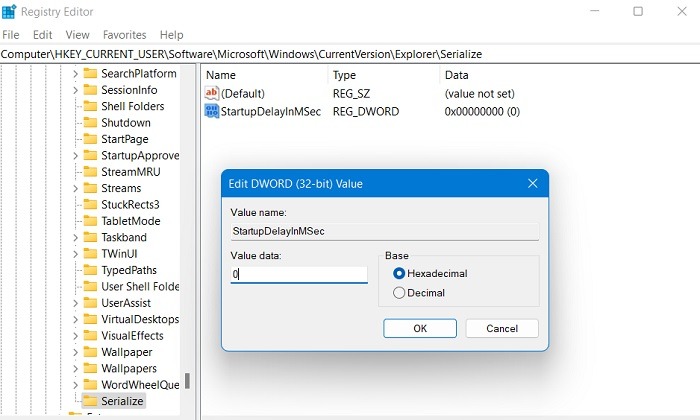Select the Wallpaper folder icon
This screenshot has height=420, width=700.
pyautogui.click(x=90, y=352)
